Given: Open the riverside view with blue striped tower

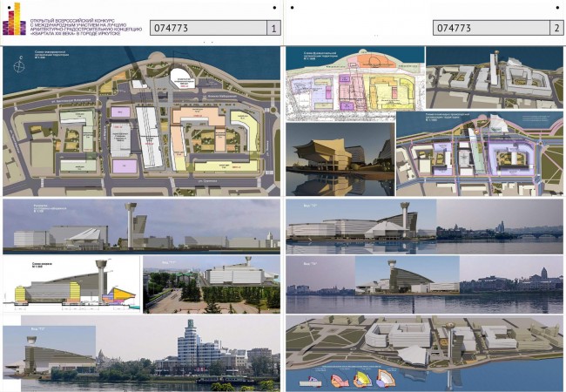Looking at the screenshot, I should click(141, 354).
